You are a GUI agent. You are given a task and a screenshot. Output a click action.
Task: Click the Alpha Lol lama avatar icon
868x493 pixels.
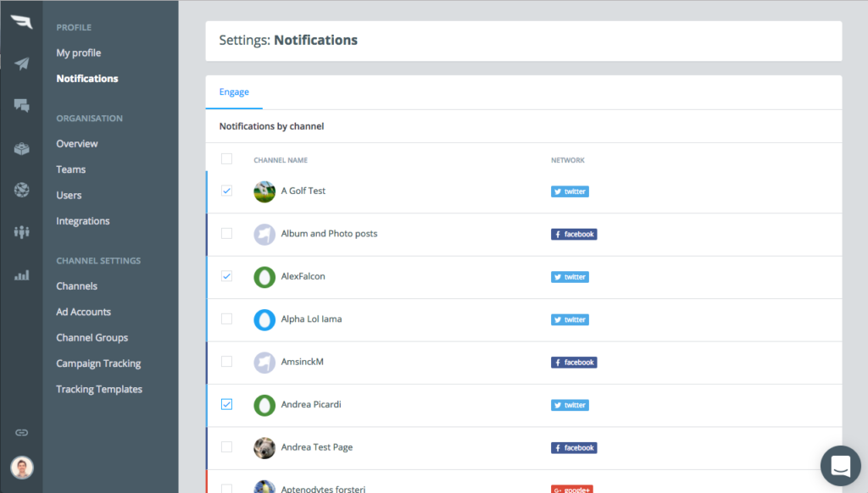point(264,320)
